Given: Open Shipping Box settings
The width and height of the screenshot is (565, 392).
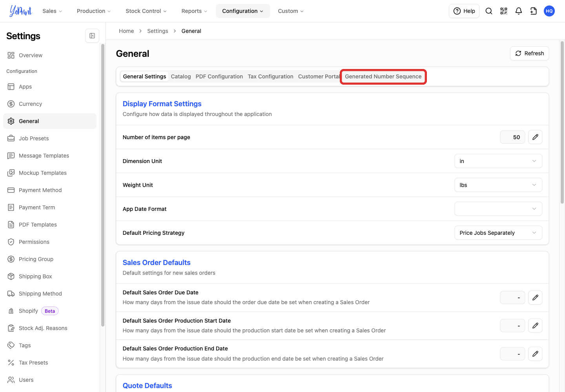Looking at the screenshot, I should pyautogui.click(x=50, y=276).
